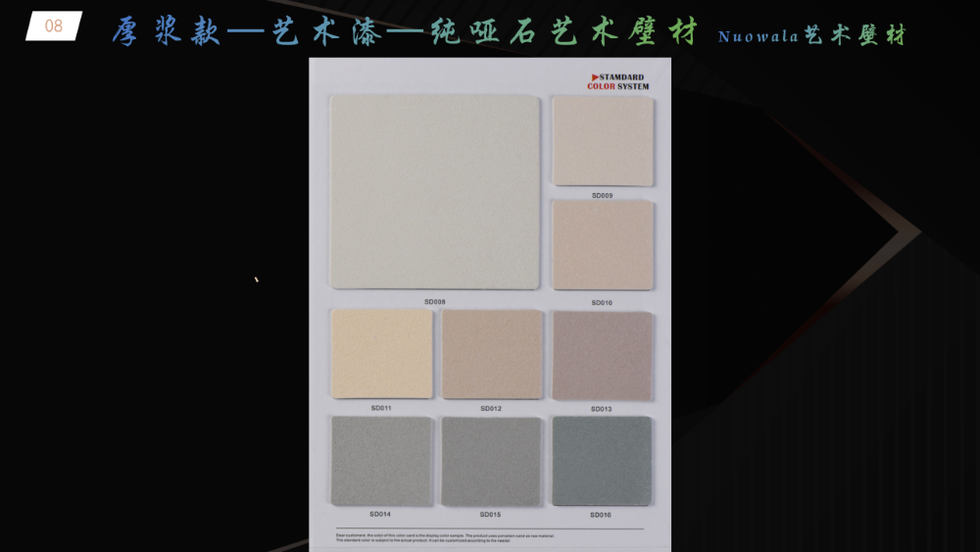The image size is (980, 552).
Task: Choose the SD013 mauve gray swatch
Action: pos(602,356)
